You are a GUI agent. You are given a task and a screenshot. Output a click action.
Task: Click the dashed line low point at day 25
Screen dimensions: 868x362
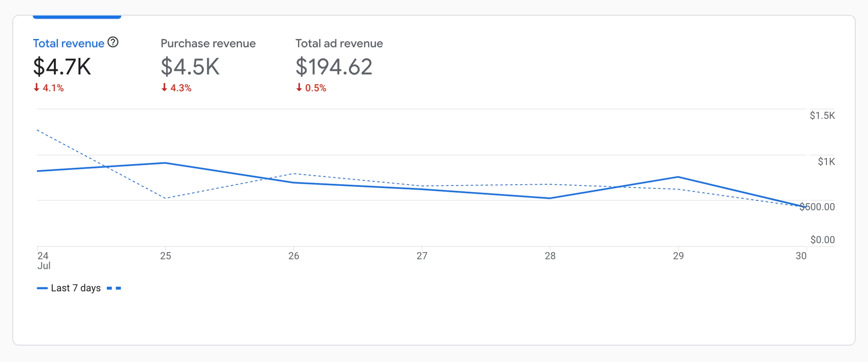[165, 198]
